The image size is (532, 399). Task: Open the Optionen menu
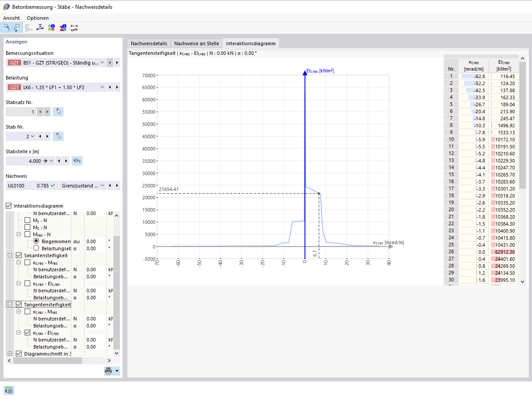38,18
